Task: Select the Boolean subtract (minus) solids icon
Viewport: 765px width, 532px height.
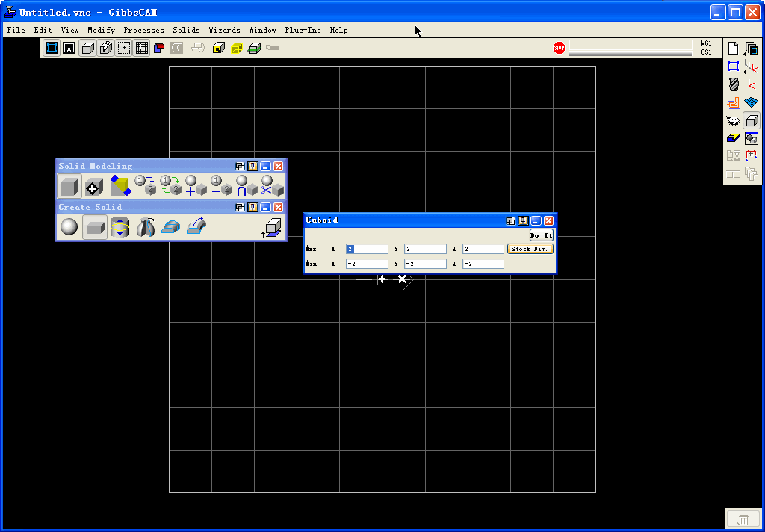Action: pos(221,186)
